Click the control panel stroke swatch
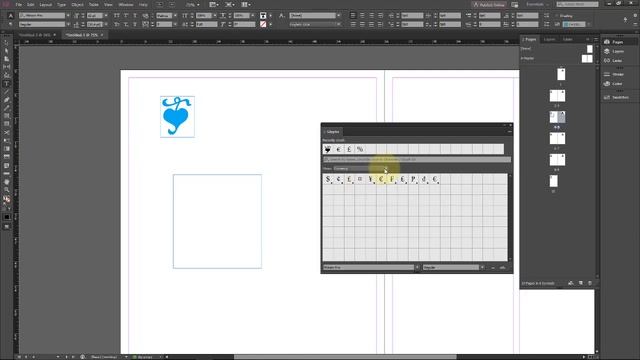The image size is (640, 360). pyautogui.click(x=263, y=24)
